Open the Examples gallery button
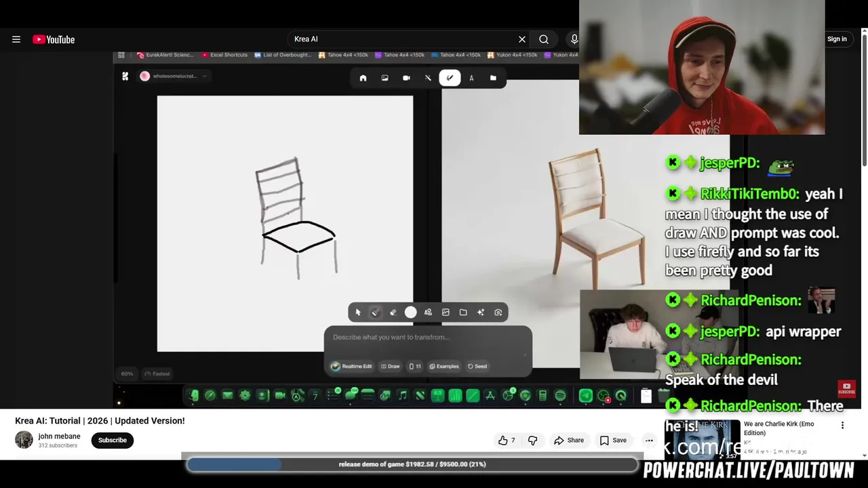Image resolution: width=868 pixels, height=488 pixels. point(444,366)
